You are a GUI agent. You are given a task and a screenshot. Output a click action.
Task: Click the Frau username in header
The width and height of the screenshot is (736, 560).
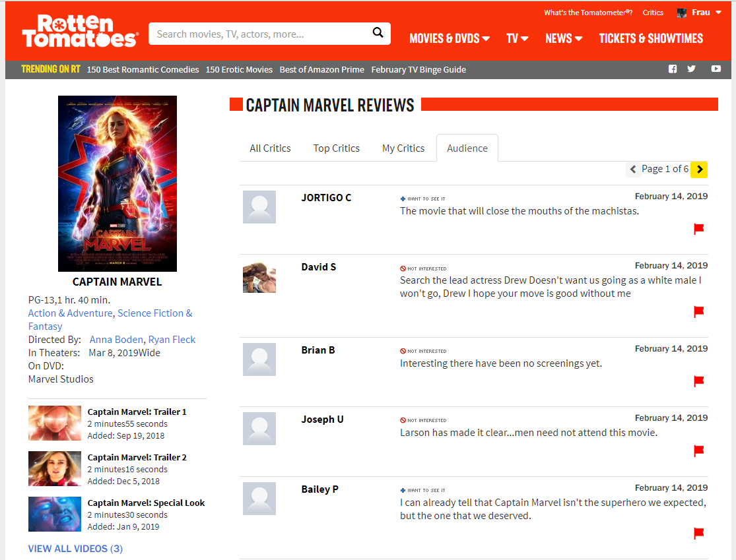tap(701, 13)
